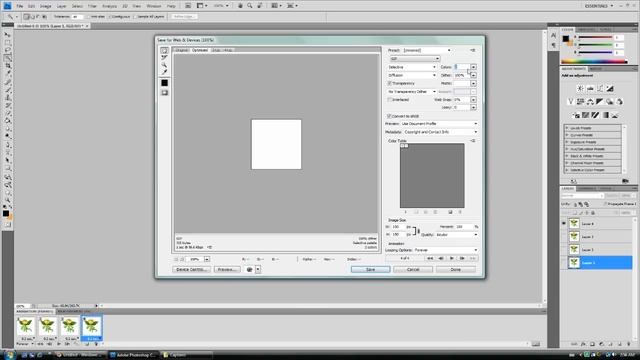
Task: Select the Slice Select tool in dialog
Action: point(164,58)
